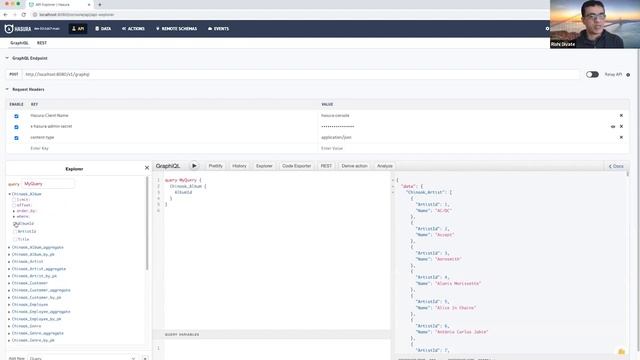Show the admin secret value with eye icon

click(x=613, y=127)
